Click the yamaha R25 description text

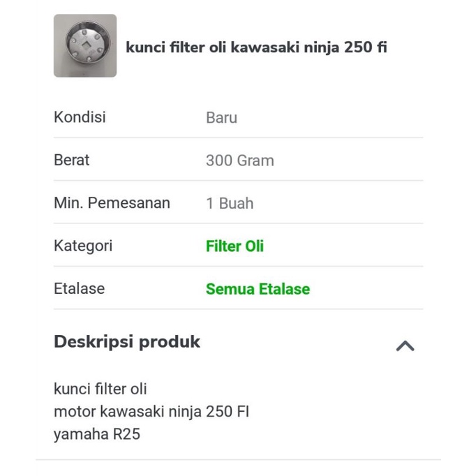[x=97, y=434]
